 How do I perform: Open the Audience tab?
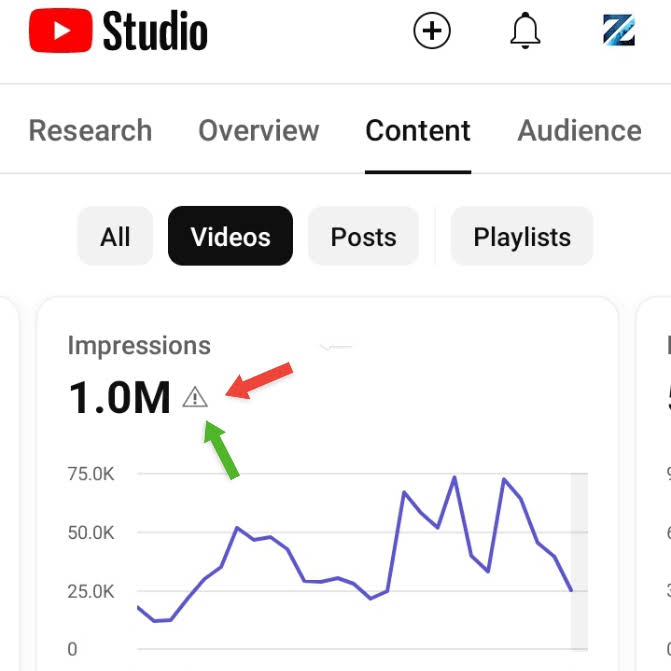coord(579,130)
